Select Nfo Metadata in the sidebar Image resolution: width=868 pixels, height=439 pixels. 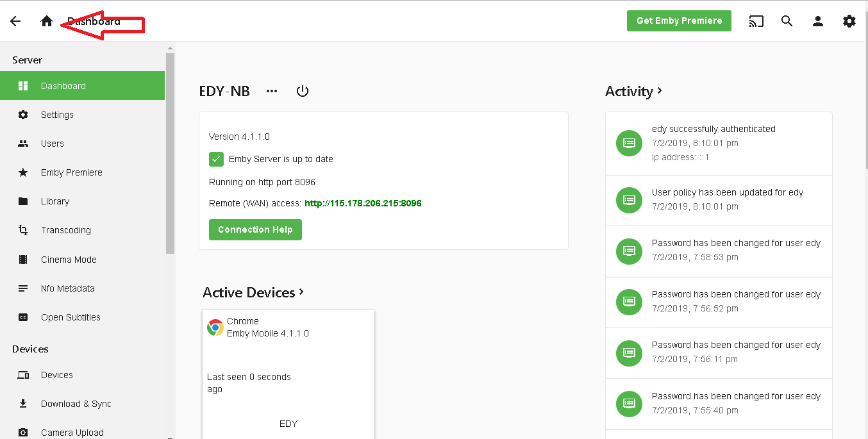point(82,288)
